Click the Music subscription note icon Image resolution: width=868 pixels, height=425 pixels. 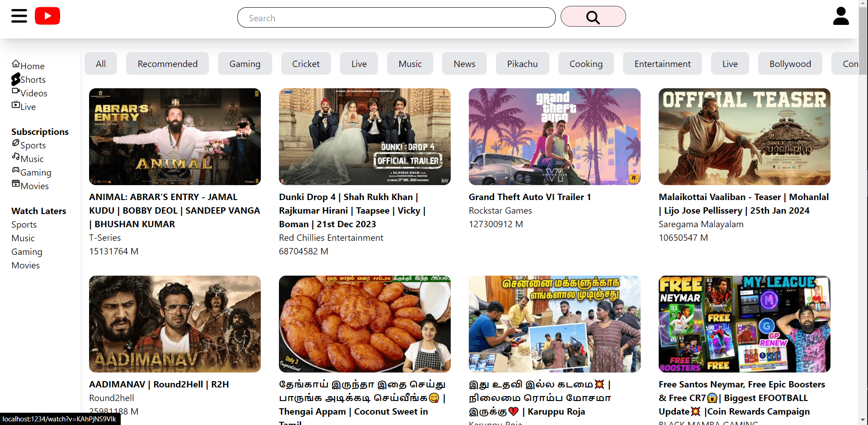pos(16,157)
